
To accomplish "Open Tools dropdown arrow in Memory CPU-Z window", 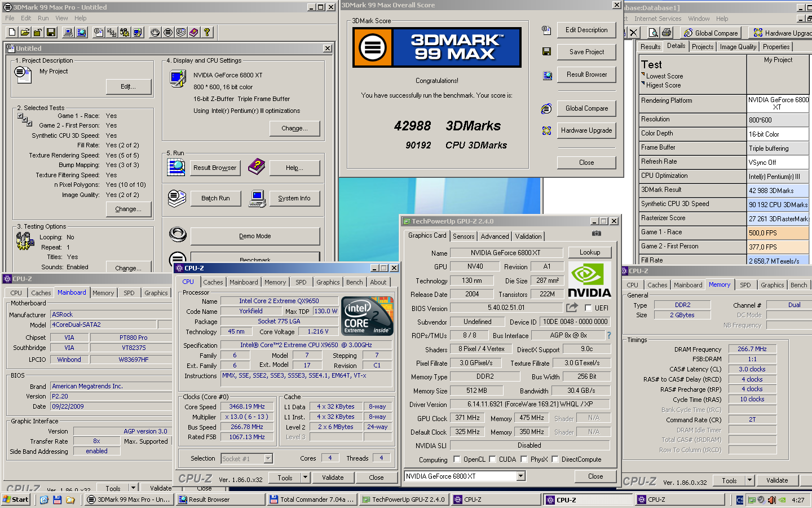I will (x=749, y=480).
